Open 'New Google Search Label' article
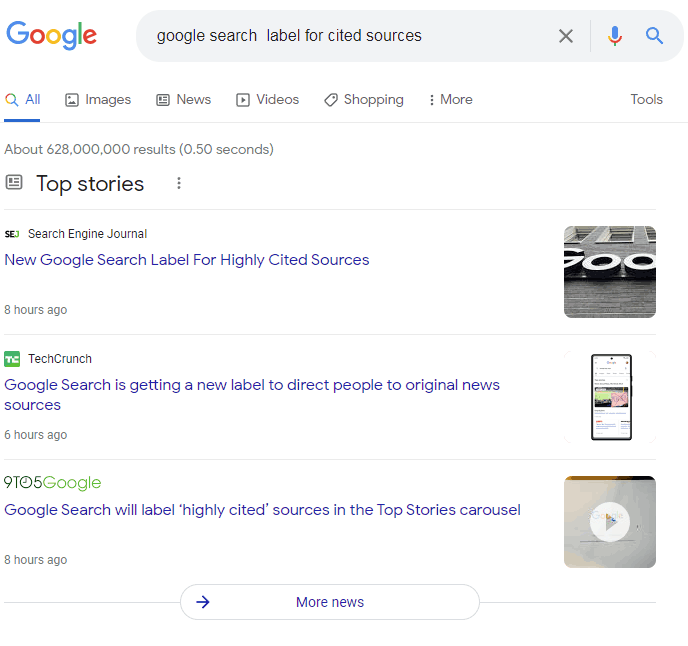688x646 pixels. (x=187, y=260)
